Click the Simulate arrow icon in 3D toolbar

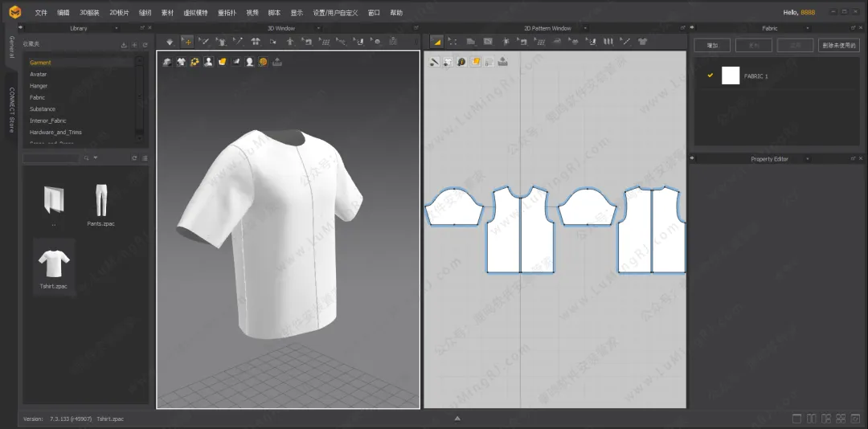point(170,41)
